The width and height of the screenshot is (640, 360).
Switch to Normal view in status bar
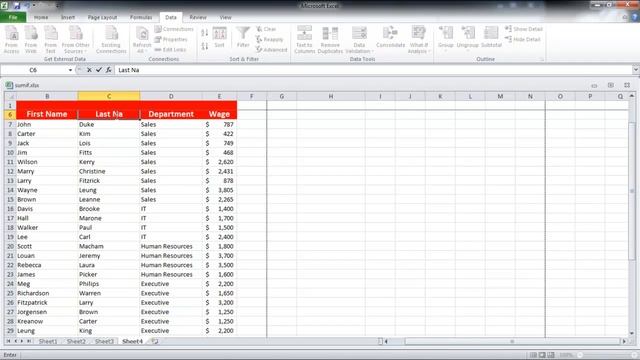pyautogui.click(x=533, y=355)
